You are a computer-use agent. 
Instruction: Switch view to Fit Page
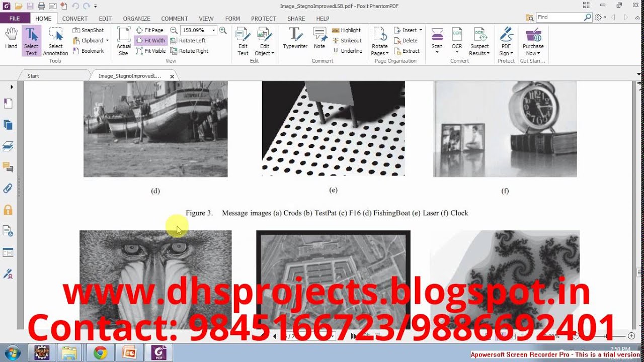(x=150, y=30)
